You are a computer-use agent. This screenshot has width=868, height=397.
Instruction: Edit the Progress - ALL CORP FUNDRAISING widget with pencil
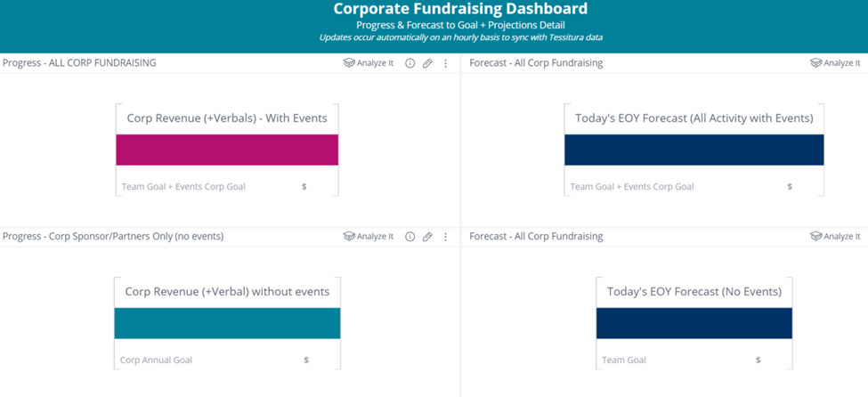(427, 63)
